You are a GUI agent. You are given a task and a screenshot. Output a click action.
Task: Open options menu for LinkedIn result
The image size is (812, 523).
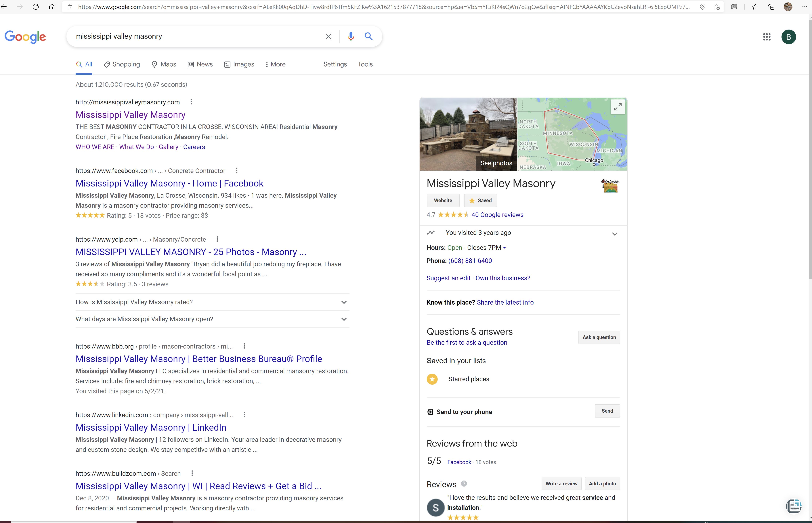pos(245,415)
